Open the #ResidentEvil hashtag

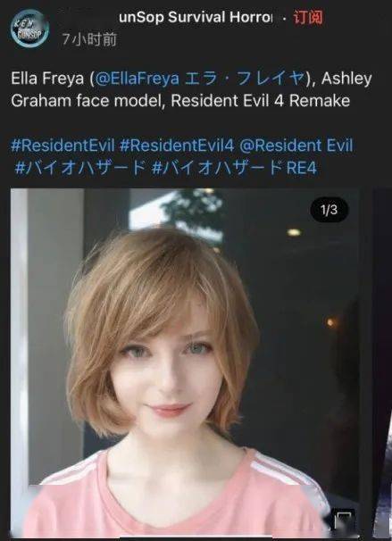[x=63, y=146]
